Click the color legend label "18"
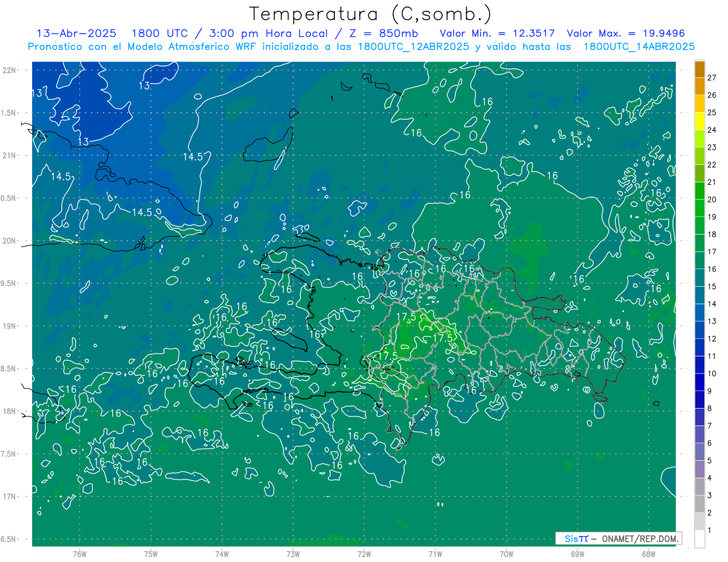This screenshot has height=562, width=728. click(x=712, y=234)
